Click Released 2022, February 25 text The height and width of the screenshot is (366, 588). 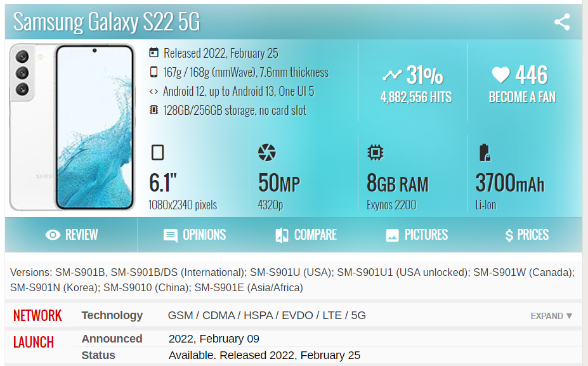point(221,53)
